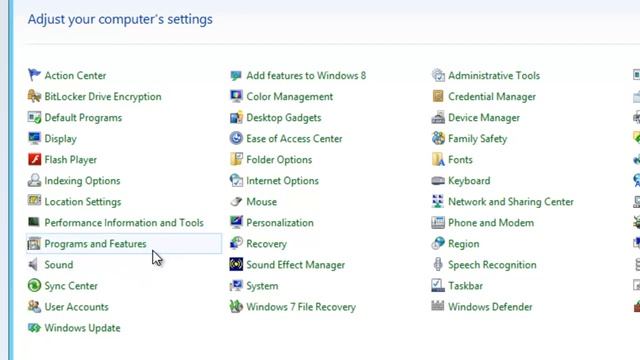Click the Credential Manager icon
Screen dimensions: 640x360
[438, 96]
